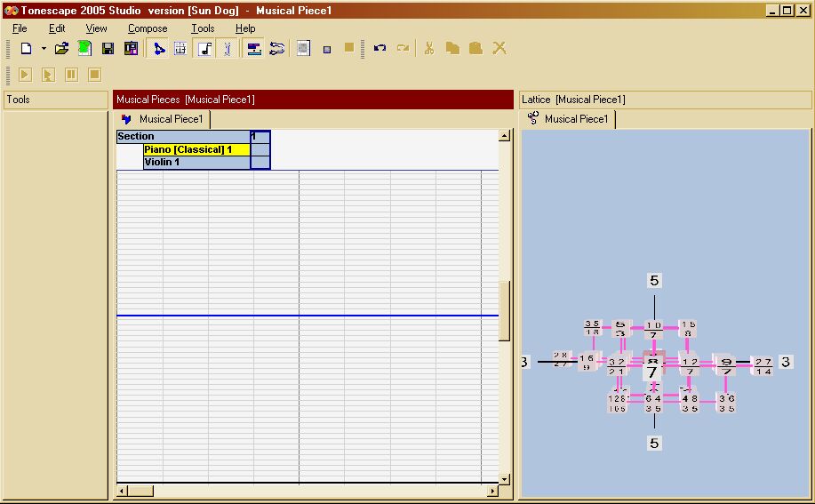Click the Piano [Classical] 1 section 1 cell
Image resolution: width=815 pixels, height=504 pixels.
coord(260,149)
